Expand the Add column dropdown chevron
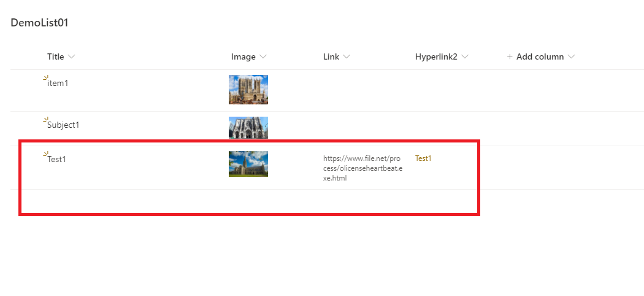The height and width of the screenshot is (296, 644). pyautogui.click(x=571, y=56)
